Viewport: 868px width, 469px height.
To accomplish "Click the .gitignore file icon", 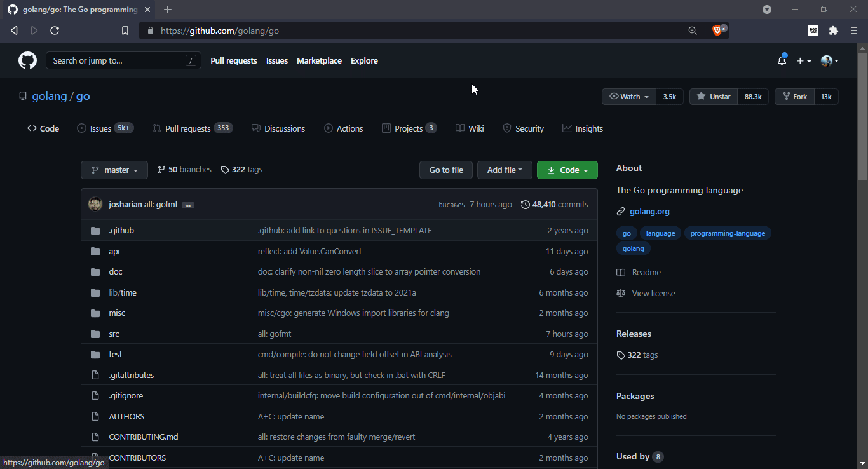I will 95,396.
